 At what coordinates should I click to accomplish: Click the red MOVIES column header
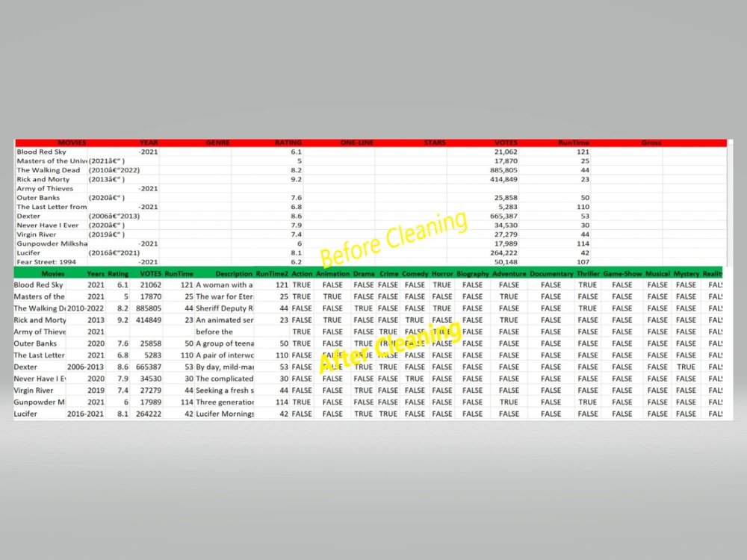(72, 143)
